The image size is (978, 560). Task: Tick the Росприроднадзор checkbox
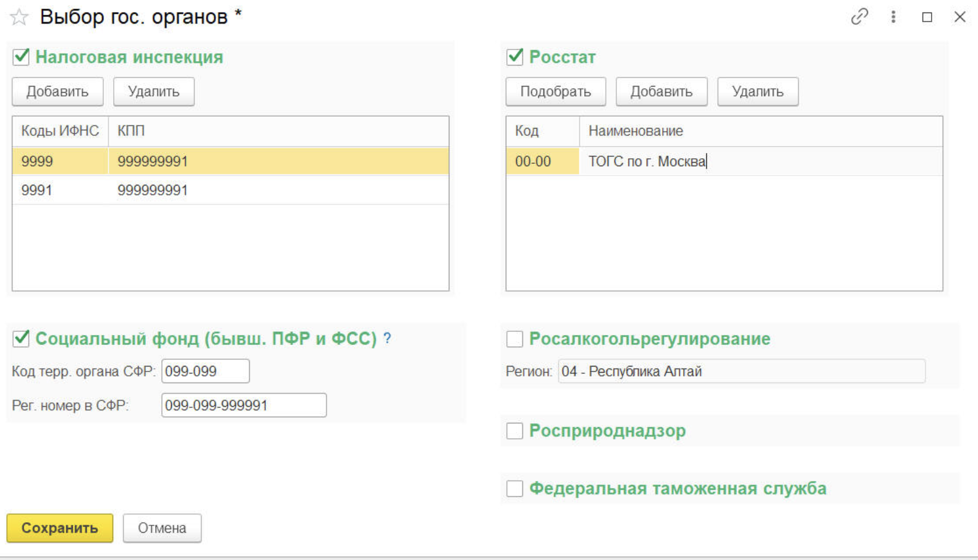(x=515, y=431)
